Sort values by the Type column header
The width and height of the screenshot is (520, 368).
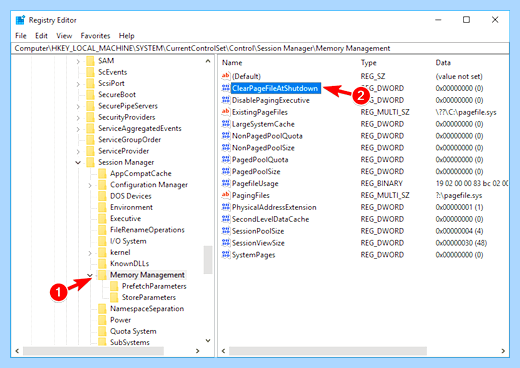click(x=369, y=62)
